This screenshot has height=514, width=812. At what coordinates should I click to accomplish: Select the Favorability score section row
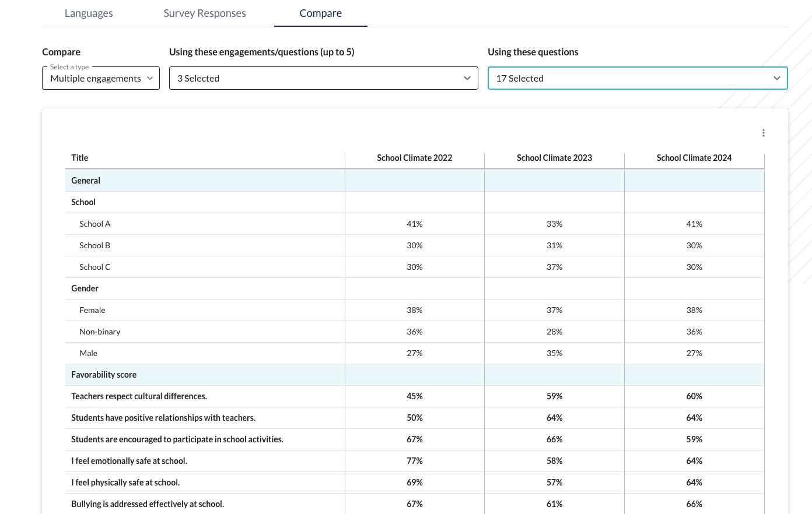(415, 375)
